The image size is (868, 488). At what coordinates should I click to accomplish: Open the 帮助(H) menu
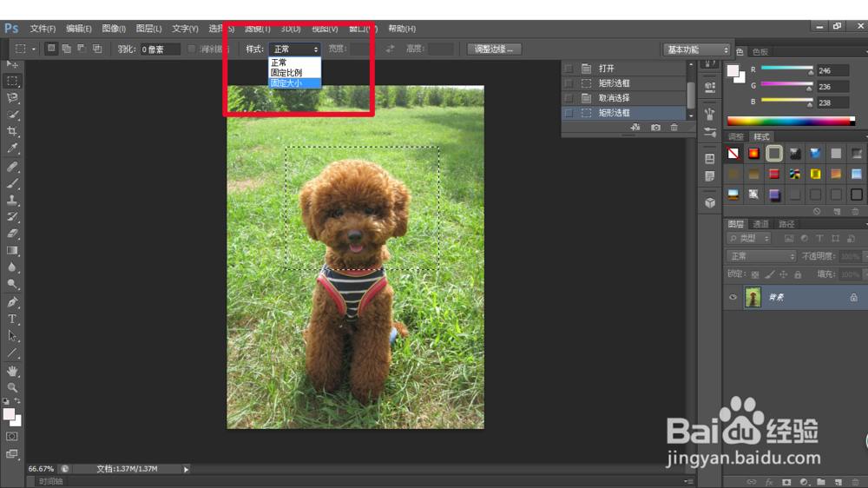click(402, 29)
